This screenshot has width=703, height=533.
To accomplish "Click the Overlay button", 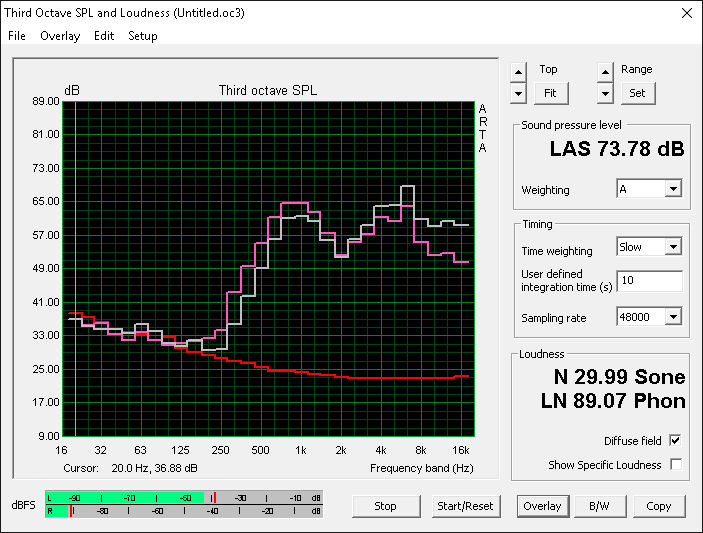I will [542, 506].
